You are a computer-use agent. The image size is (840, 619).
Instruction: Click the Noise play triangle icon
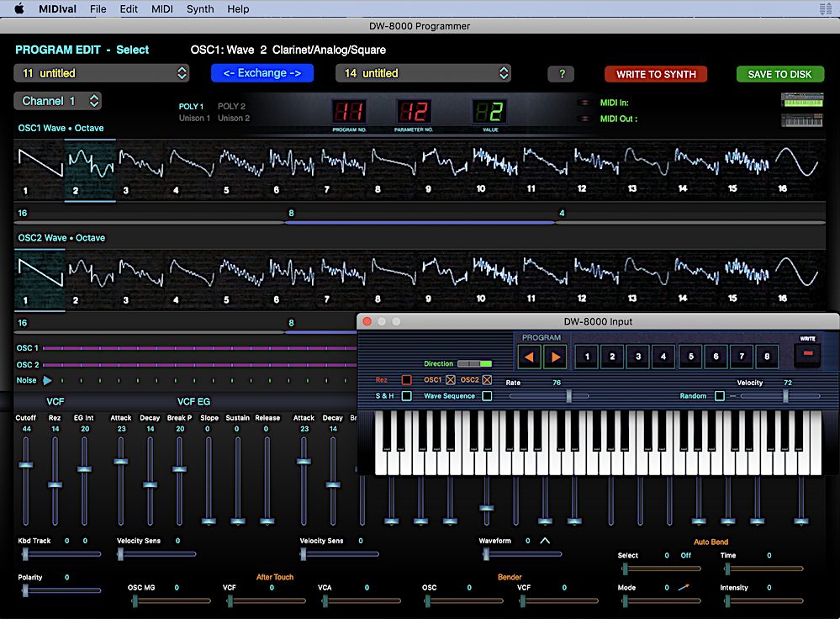click(48, 381)
